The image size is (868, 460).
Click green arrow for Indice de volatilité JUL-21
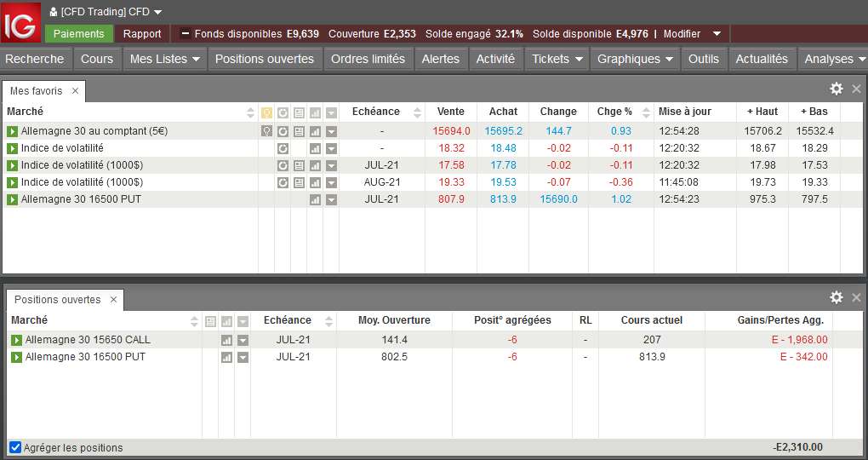coord(12,165)
